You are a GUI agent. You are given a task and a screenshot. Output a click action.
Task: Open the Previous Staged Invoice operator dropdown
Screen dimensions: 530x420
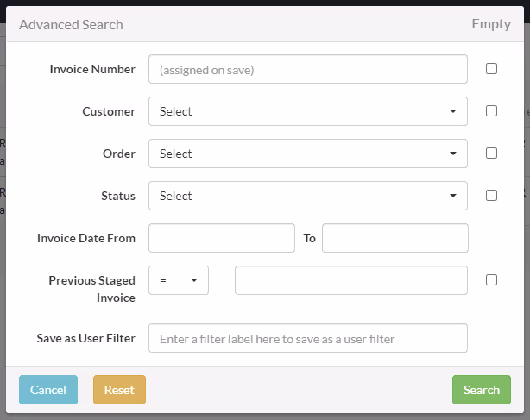[179, 280]
